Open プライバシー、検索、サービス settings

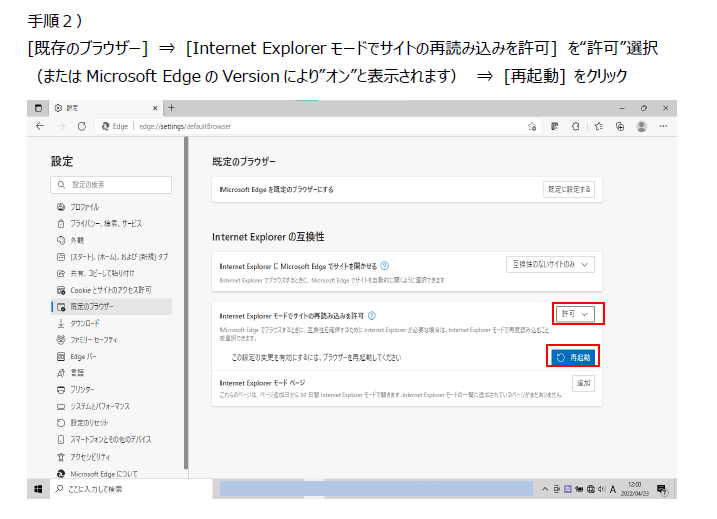tap(105, 223)
